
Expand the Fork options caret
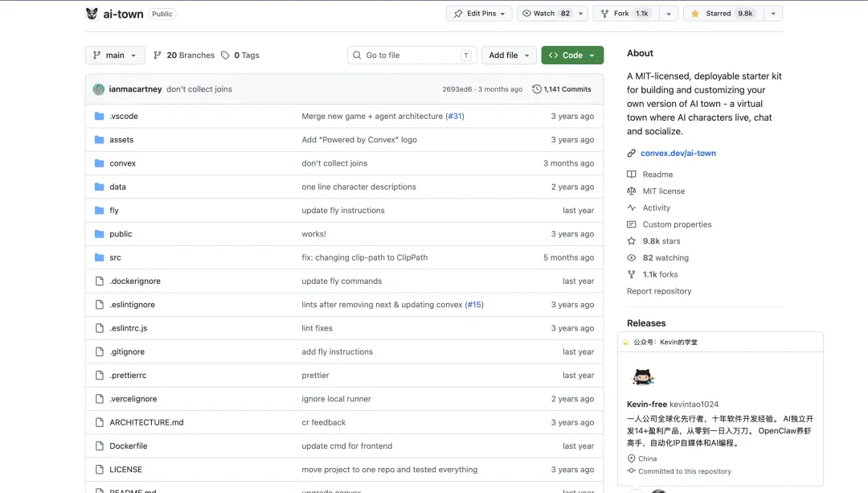click(669, 14)
